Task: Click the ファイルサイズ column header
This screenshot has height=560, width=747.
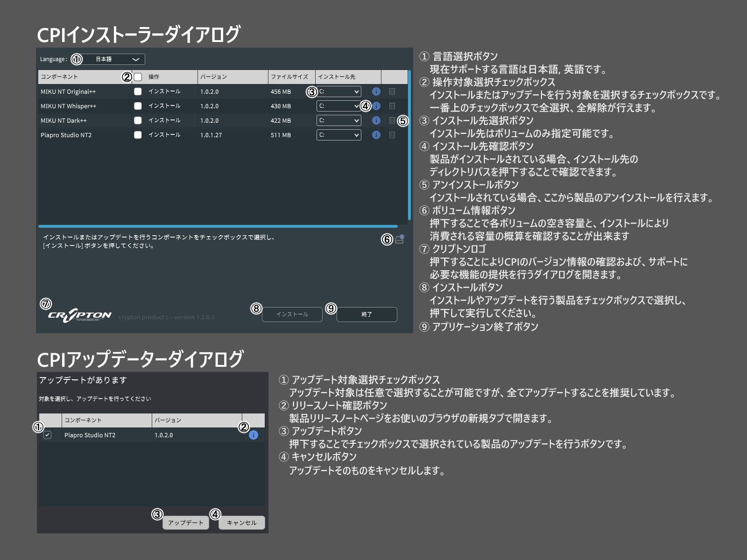Action: point(289,77)
